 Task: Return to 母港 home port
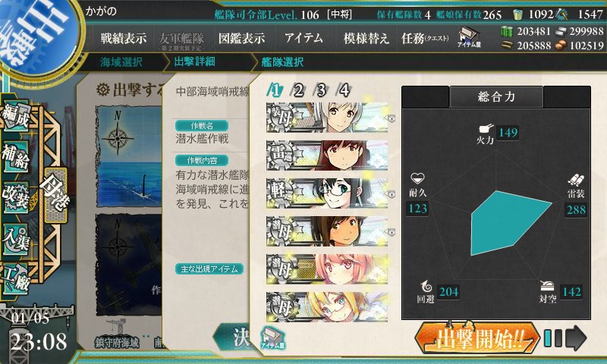[55, 195]
